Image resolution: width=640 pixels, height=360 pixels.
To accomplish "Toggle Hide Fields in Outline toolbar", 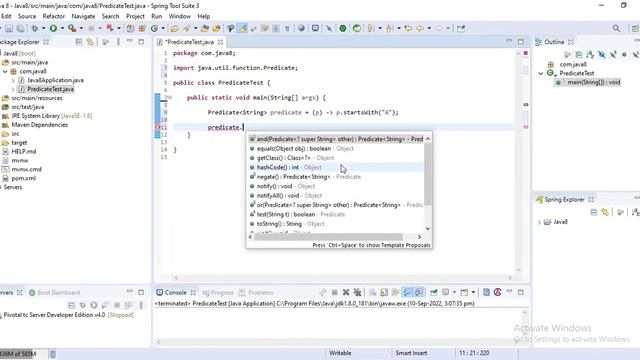I will pyautogui.click(x=602, y=54).
